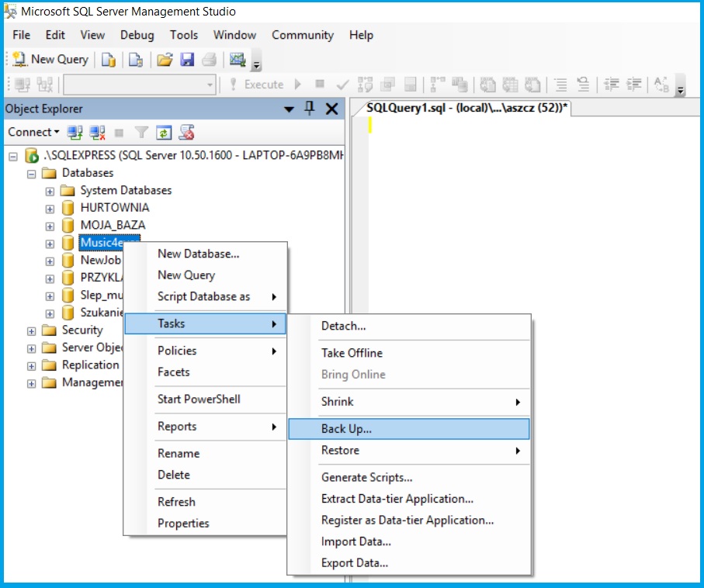Click Generate Scripts... in the submenu
704x588 pixels.
[x=366, y=478]
